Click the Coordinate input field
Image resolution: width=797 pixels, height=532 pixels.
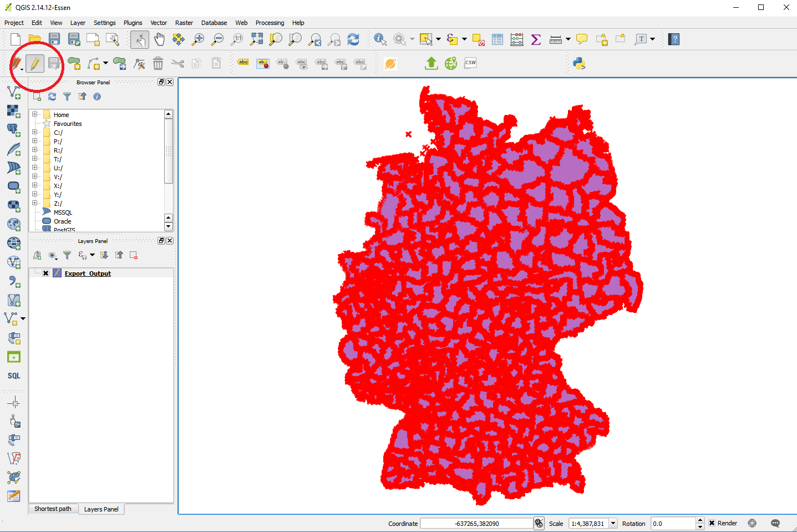(476, 523)
